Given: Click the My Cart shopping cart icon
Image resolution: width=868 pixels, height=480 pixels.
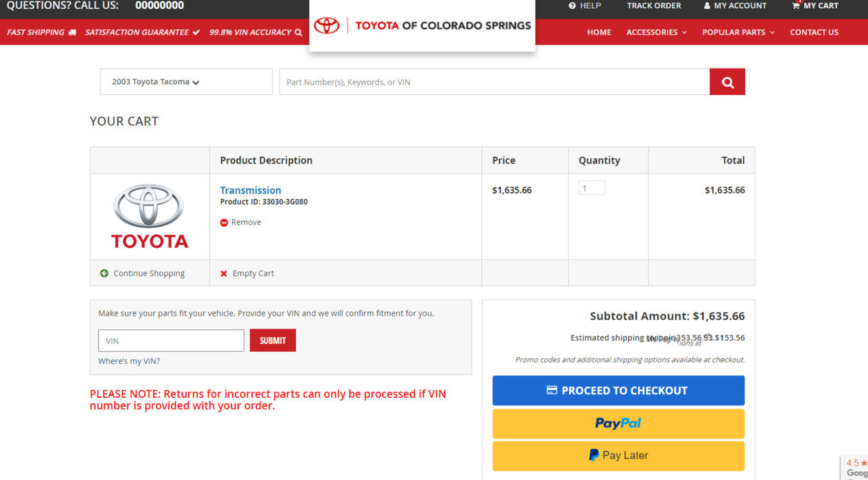Looking at the screenshot, I should coord(795,5).
